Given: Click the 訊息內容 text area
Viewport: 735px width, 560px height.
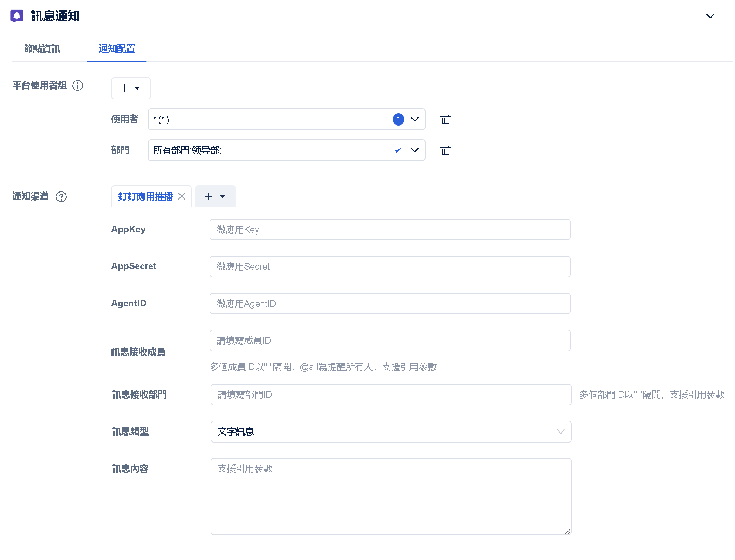Looking at the screenshot, I should click(x=390, y=496).
